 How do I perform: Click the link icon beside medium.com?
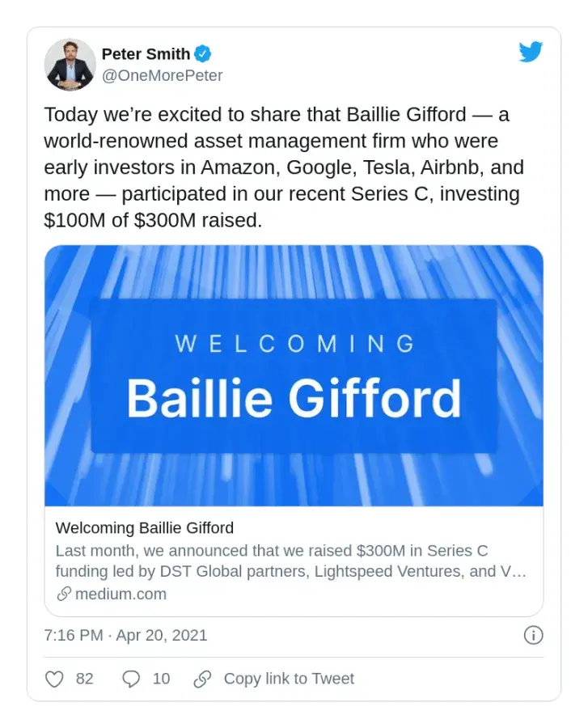62,594
